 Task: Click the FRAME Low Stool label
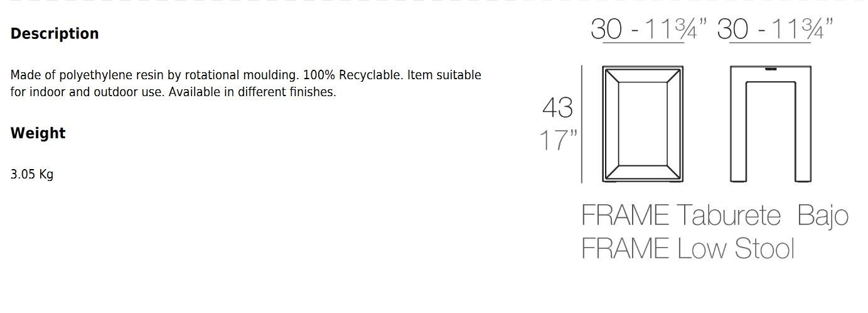click(688, 249)
